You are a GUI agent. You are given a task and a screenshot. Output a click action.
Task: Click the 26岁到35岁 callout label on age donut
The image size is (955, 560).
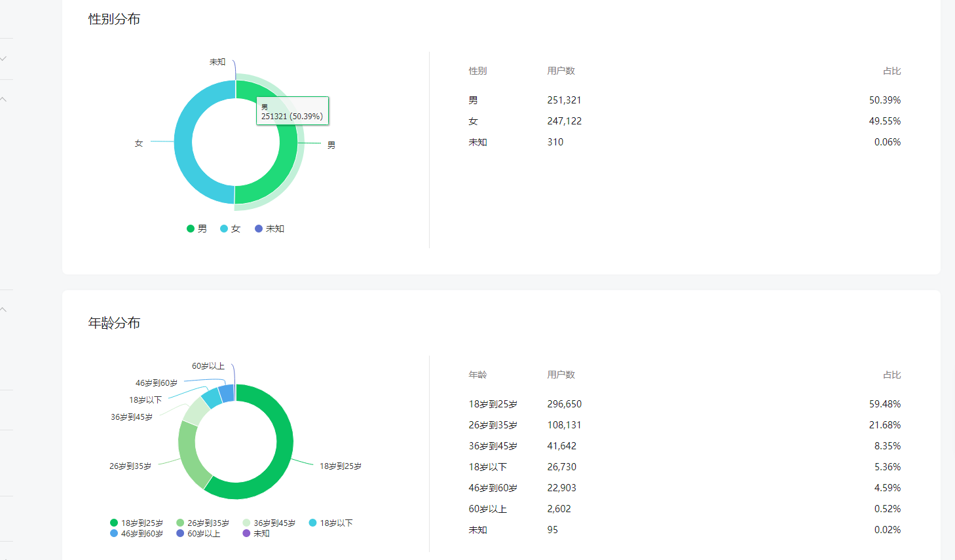(x=130, y=466)
